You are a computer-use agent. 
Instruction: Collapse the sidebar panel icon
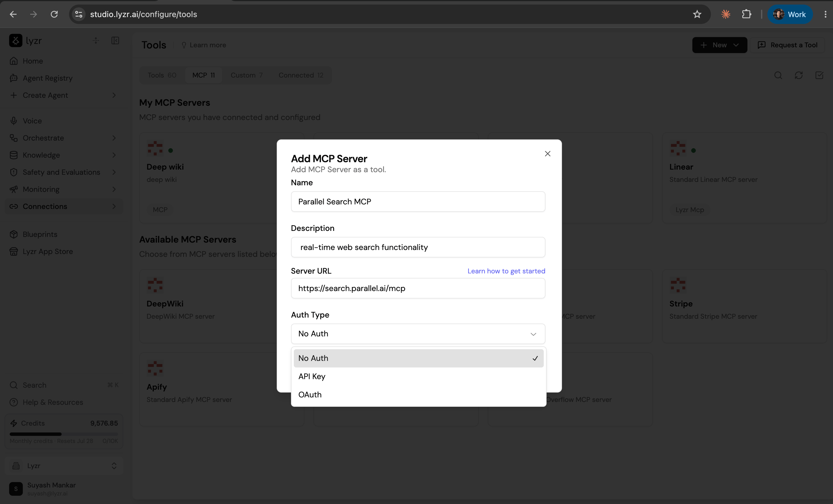[x=115, y=40]
